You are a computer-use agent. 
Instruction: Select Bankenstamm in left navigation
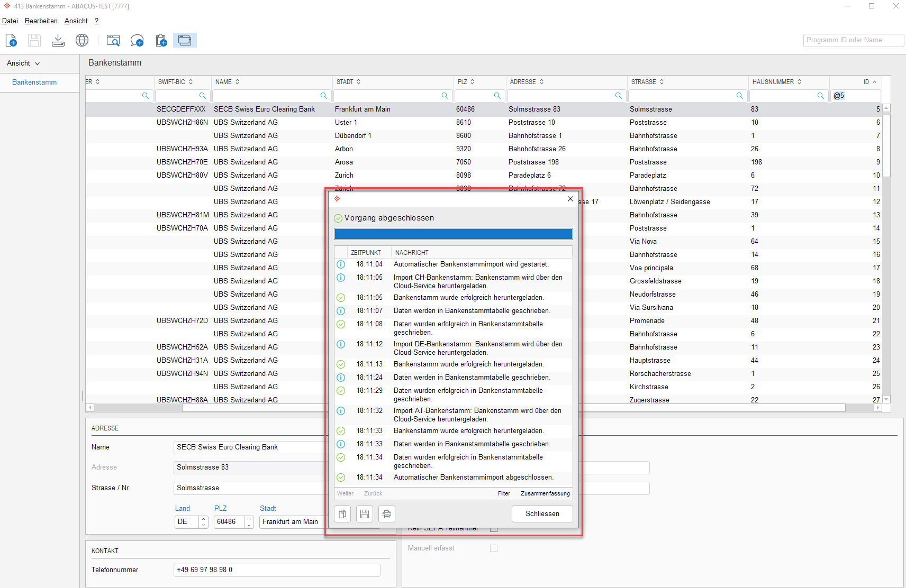pos(34,82)
